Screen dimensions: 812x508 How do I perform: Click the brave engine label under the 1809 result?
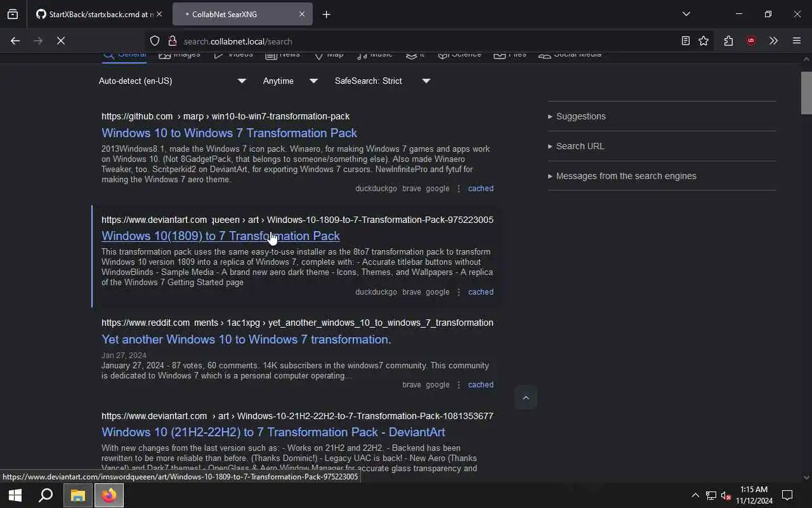click(411, 292)
